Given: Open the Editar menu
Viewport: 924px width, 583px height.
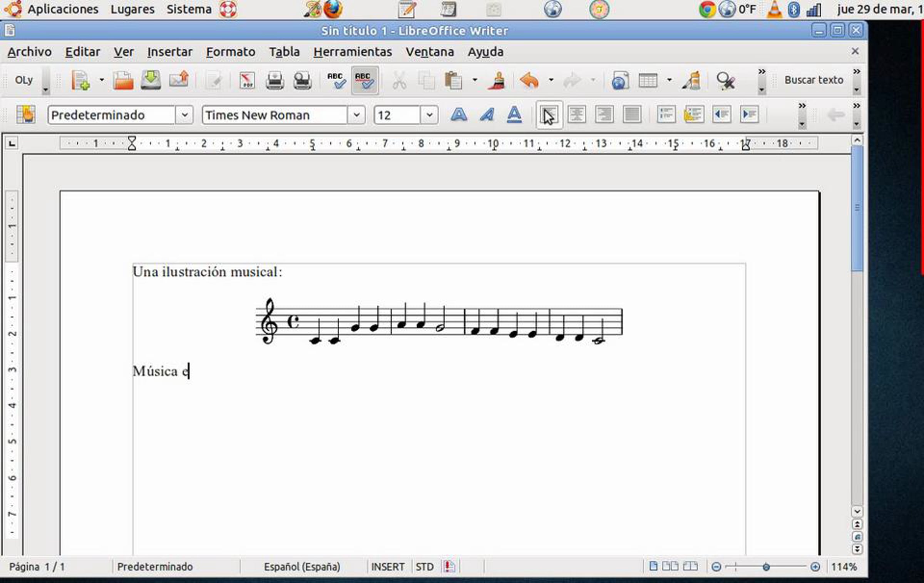Looking at the screenshot, I should click(x=82, y=52).
